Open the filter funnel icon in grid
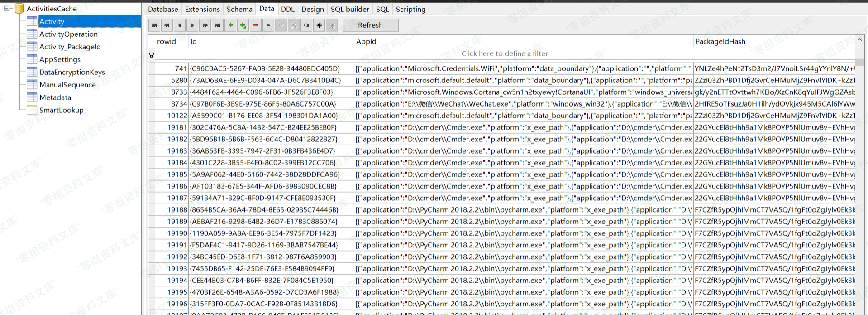This screenshot has width=868, height=315. coord(152,55)
